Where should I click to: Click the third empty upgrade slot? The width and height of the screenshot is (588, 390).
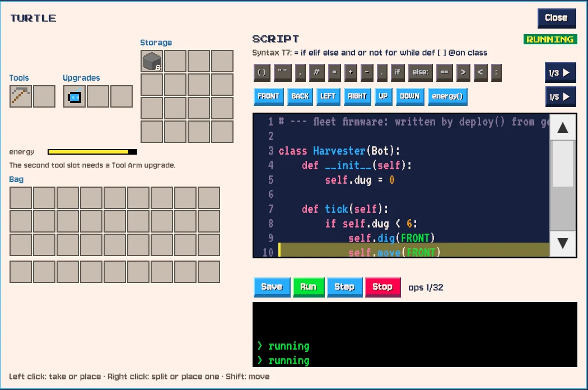122,96
